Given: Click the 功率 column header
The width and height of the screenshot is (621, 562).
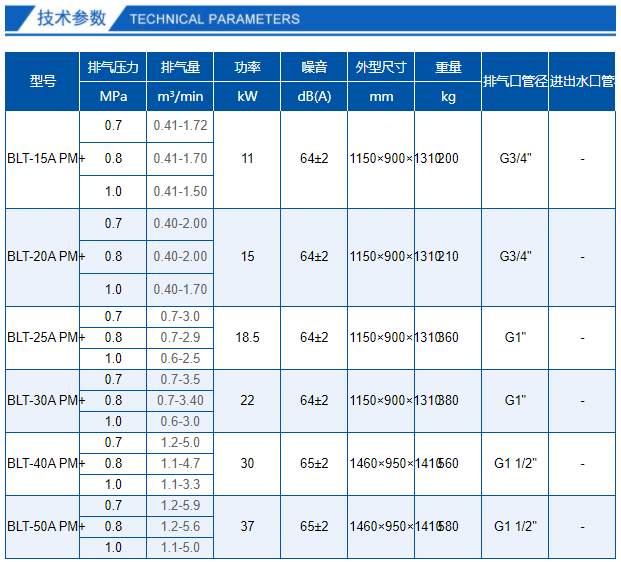Looking at the screenshot, I should [x=247, y=67].
